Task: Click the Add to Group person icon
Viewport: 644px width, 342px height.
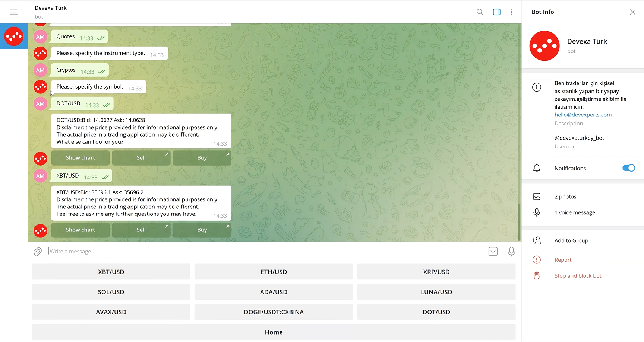Action: point(536,240)
